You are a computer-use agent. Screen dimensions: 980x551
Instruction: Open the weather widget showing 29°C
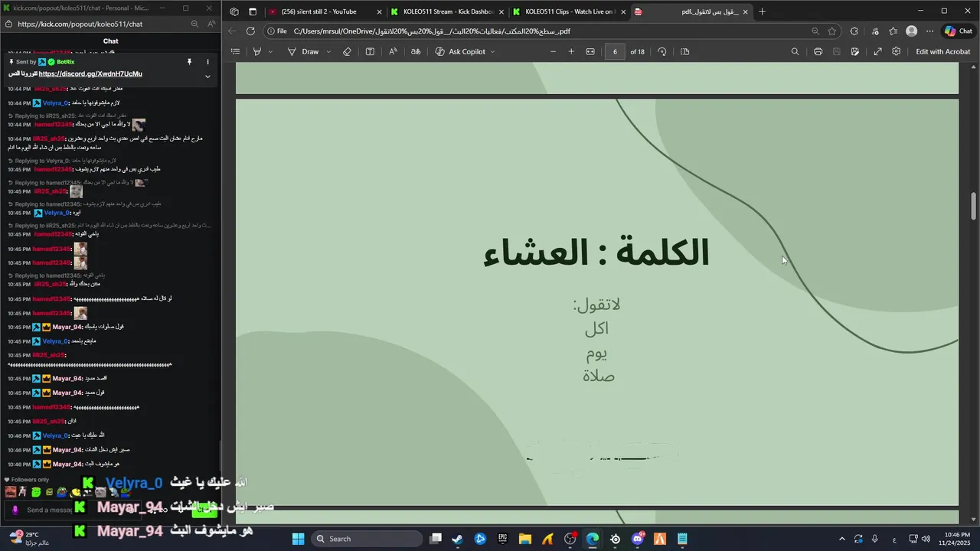pos(31,539)
